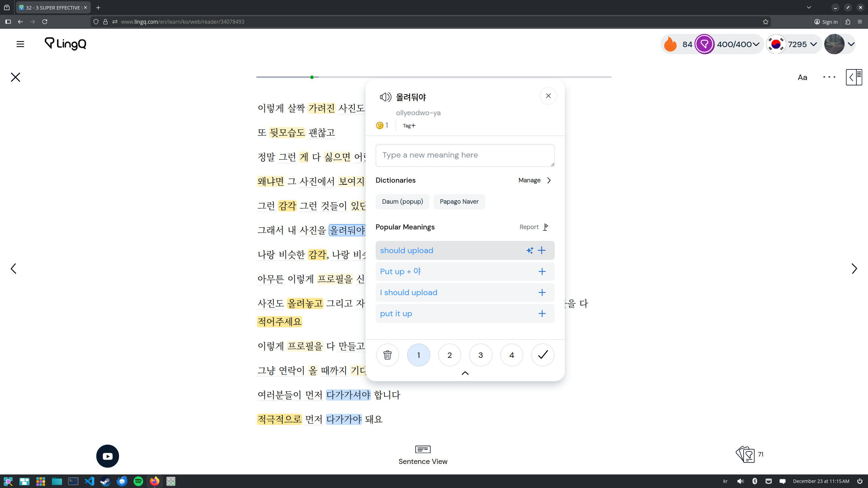This screenshot has height=488, width=868.
Task: Open the YouTube video player button
Action: [x=107, y=456]
